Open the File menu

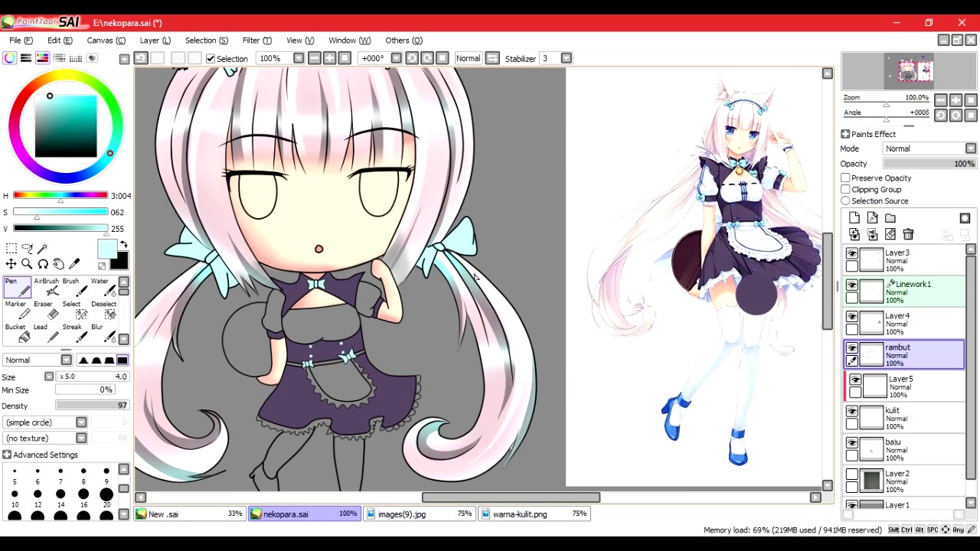tap(21, 41)
